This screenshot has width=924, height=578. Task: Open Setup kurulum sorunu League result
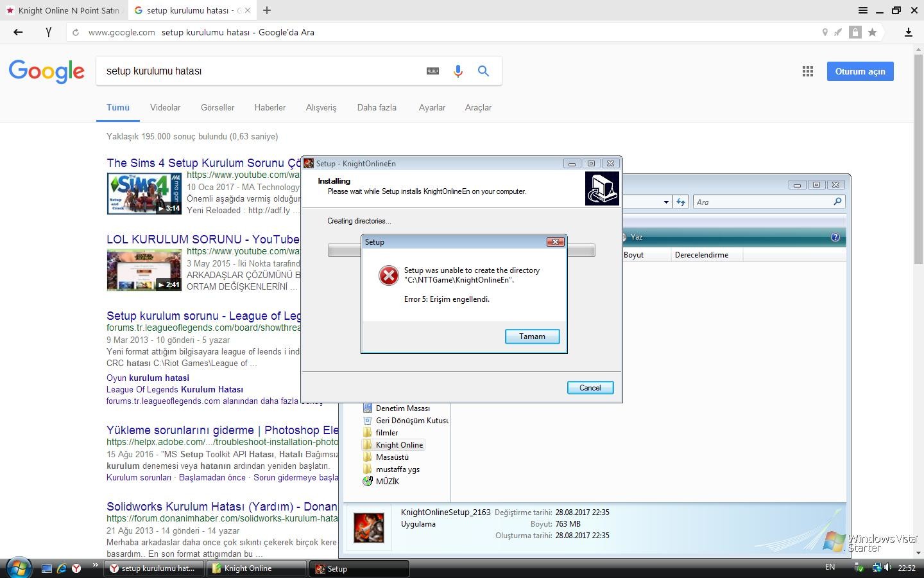tap(204, 316)
